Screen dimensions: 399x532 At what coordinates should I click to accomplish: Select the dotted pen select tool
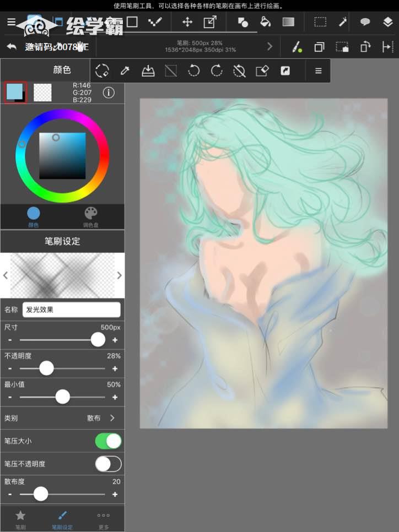click(x=155, y=22)
